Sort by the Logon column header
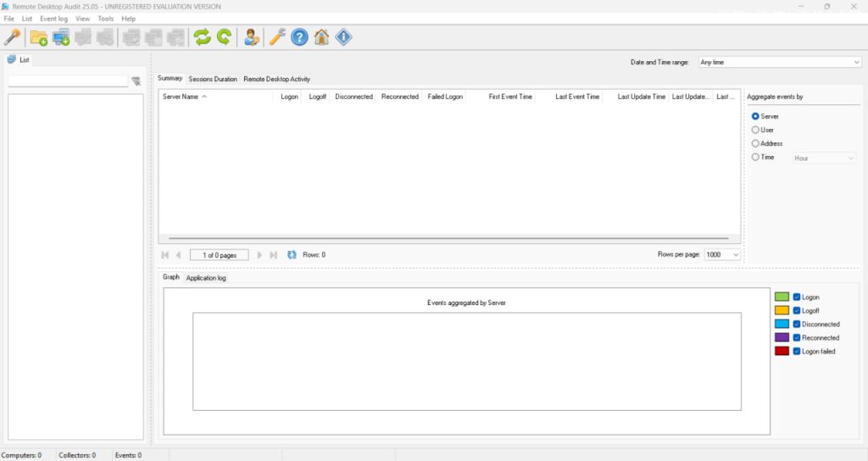Image resolution: width=868 pixels, height=461 pixels. (x=287, y=97)
